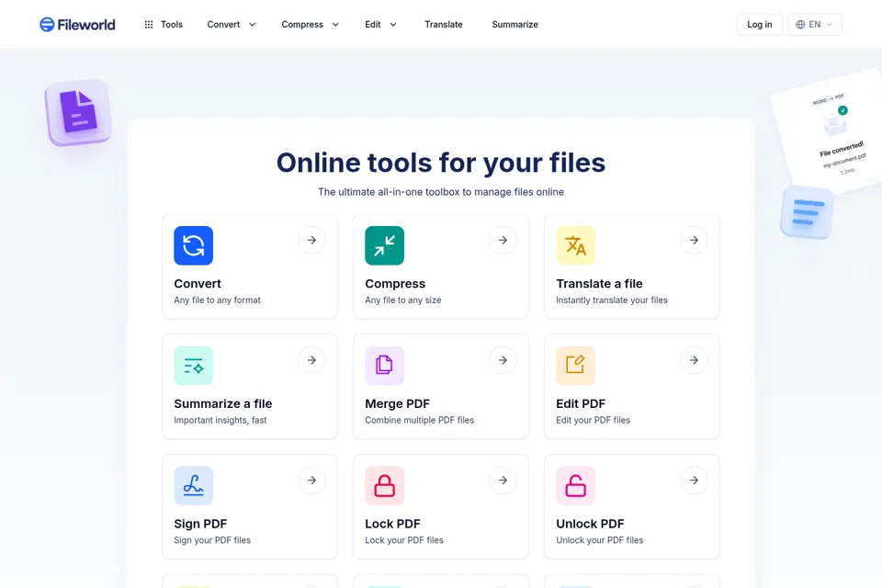Click the all-in-one toolbox subtitle
This screenshot has width=882, height=588.
pyautogui.click(x=441, y=192)
